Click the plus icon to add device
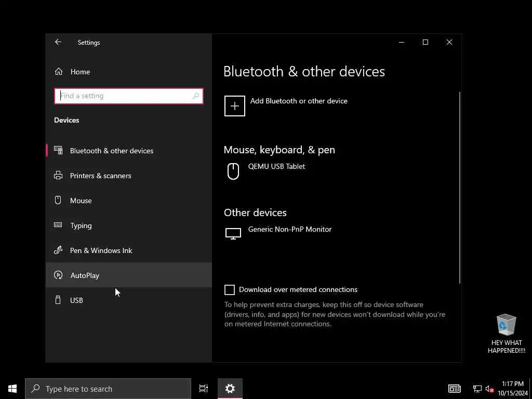This screenshot has height=399, width=532. (235, 106)
